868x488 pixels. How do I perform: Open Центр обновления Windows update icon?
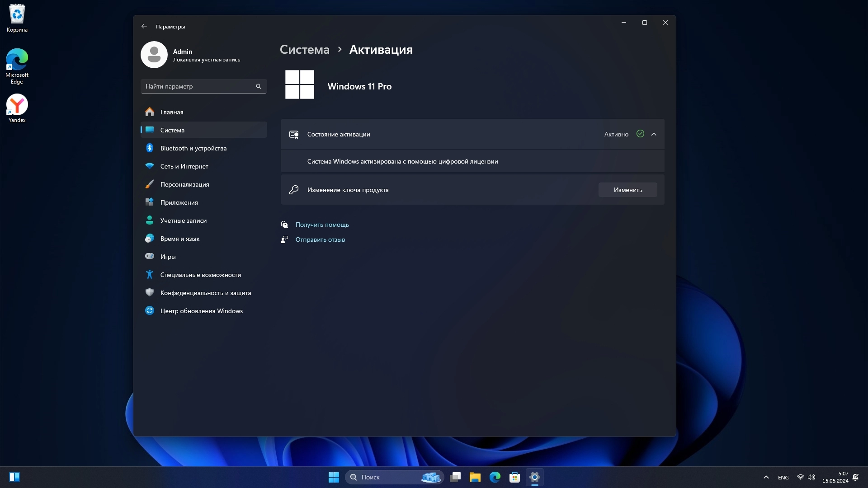[150, 311]
